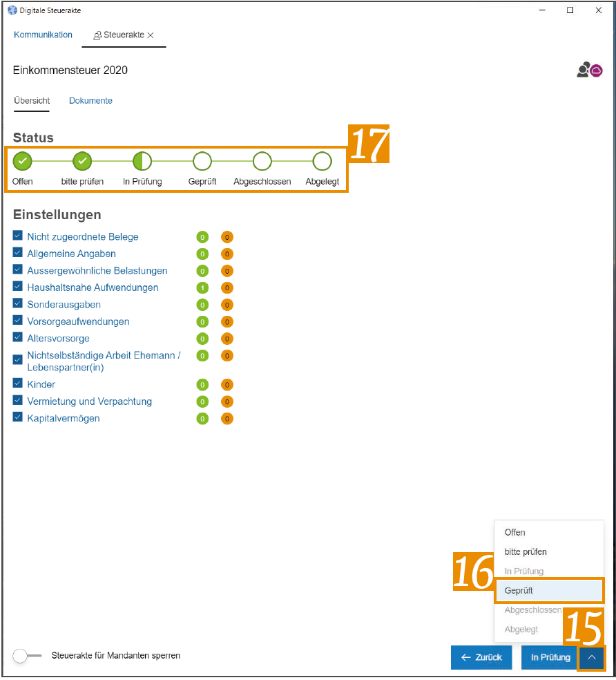Click orange counter badge for Vermietung und Verpachtung
Image resolution: width=616 pixels, height=680 pixels.
(227, 402)
